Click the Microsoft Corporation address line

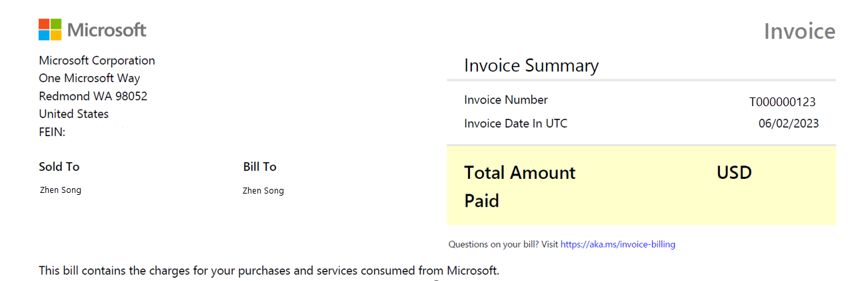[97, 61]
